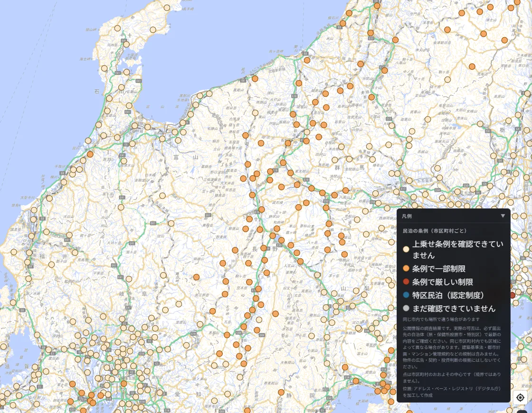Viewport: 532px width, 413px height.
Task: Select legend text 上乗せ条例を確認できていません
Action: [458, 250]
